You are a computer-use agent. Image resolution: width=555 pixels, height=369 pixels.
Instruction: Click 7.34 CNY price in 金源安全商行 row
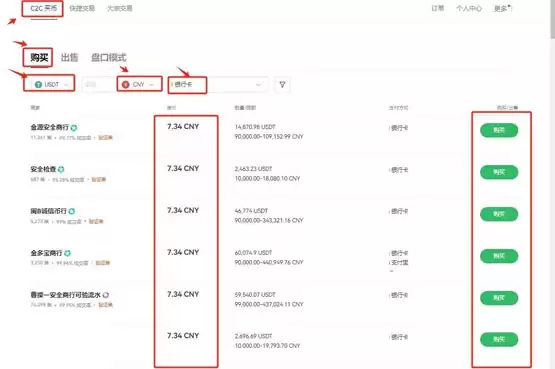pos(183,126)
